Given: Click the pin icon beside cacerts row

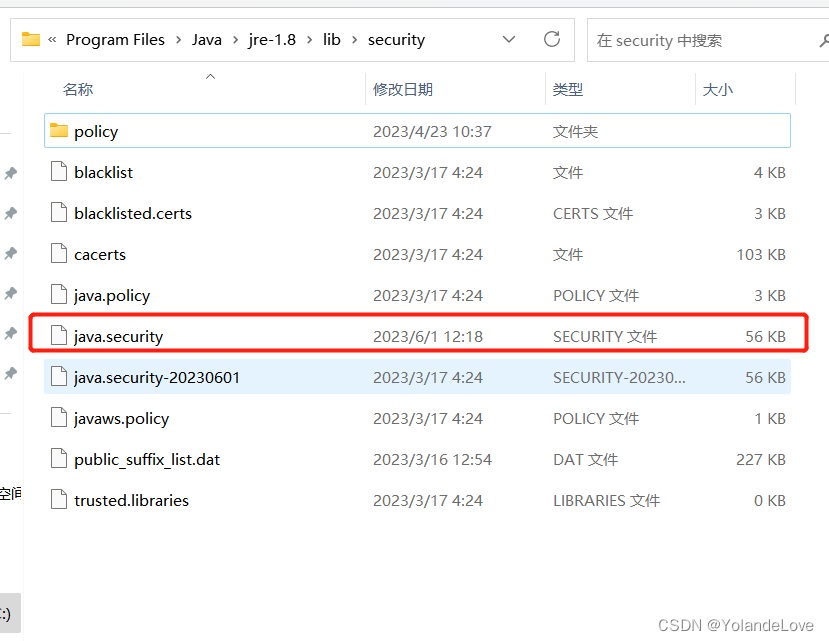Looking at the screenshot, I should [11, 253].
